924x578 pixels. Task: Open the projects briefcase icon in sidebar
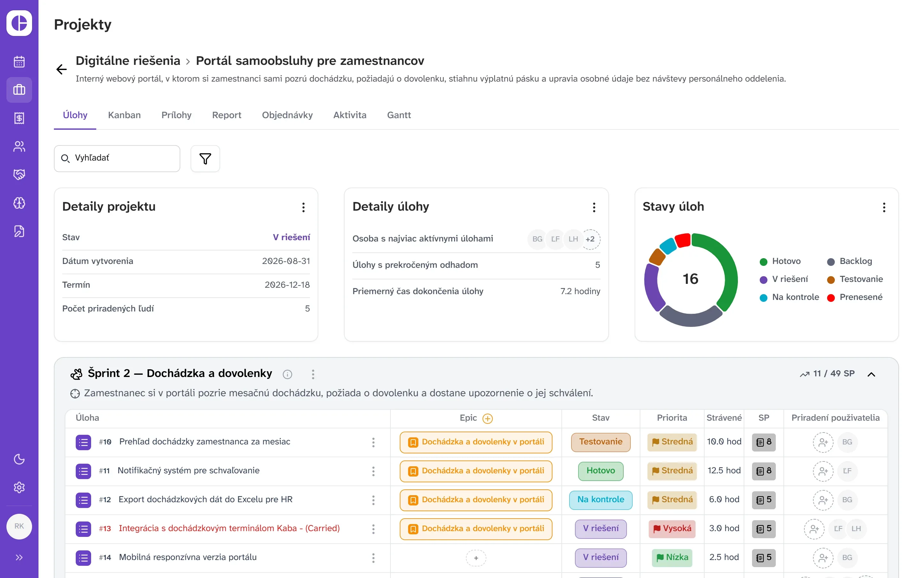[x=19, y=90]
